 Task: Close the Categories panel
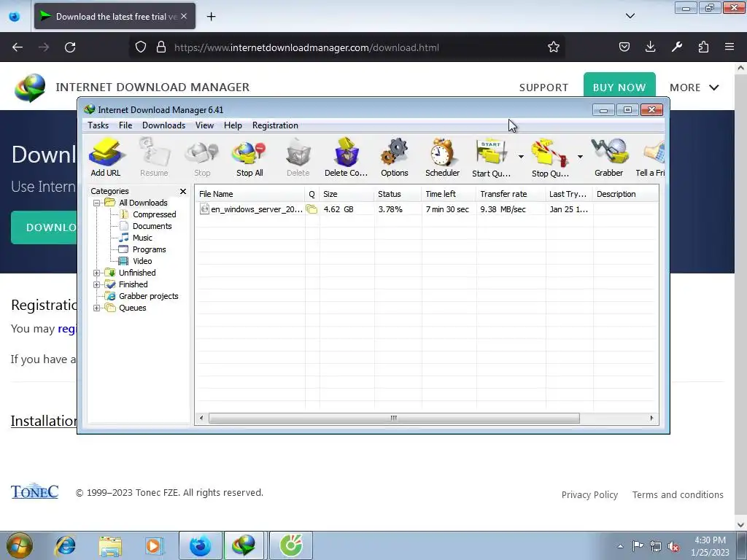(x=183, y=191)
